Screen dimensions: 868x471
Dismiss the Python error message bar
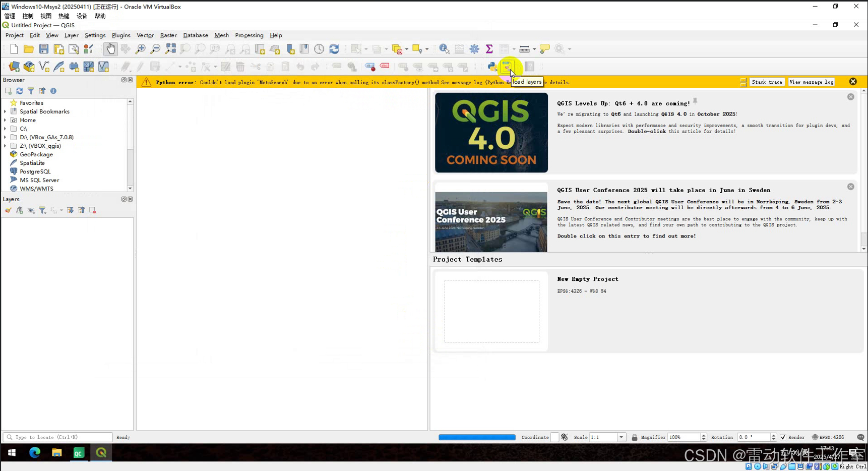[x=853, y=82]
